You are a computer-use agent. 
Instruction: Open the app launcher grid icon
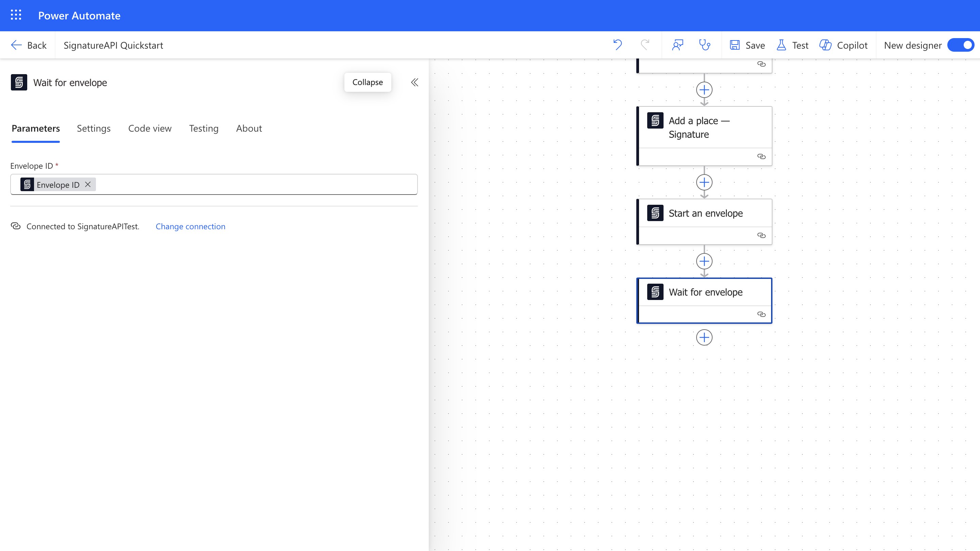pos(16,15)
